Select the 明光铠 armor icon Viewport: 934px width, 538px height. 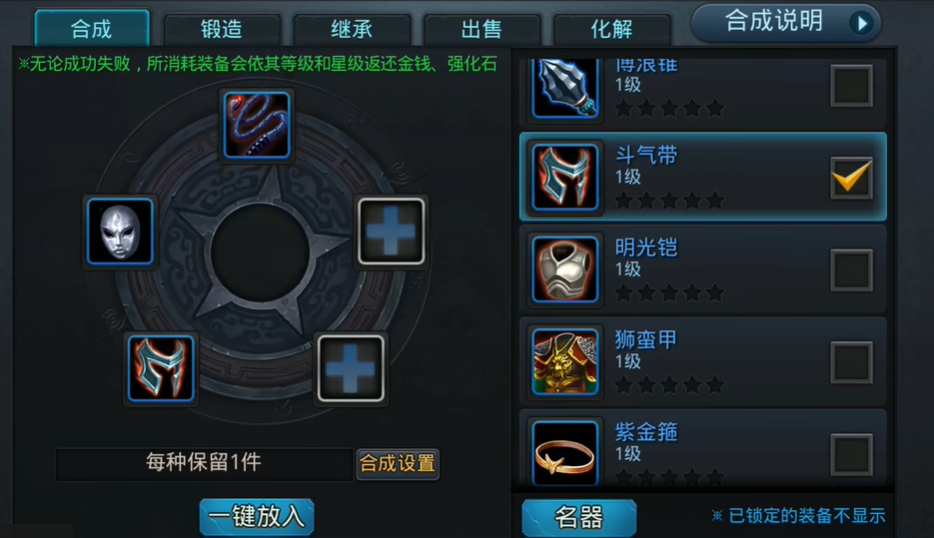pyautogui.click(x=565, y=269)
